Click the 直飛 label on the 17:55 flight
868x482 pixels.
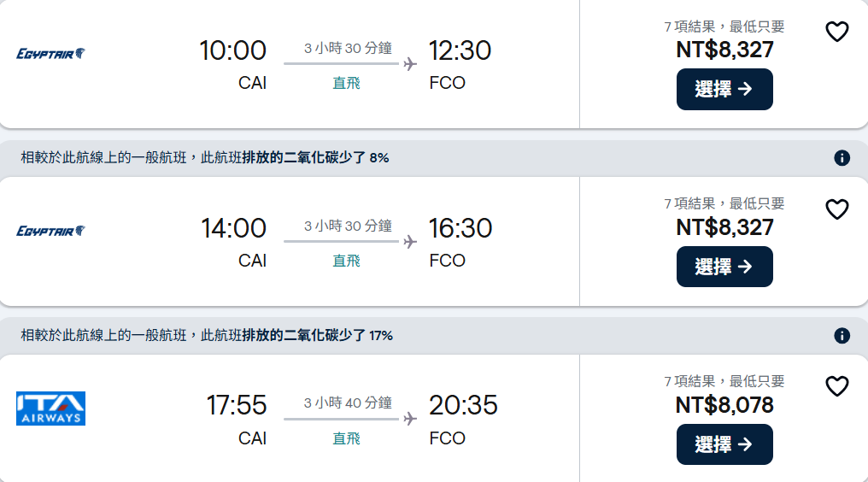coord(346,438)
